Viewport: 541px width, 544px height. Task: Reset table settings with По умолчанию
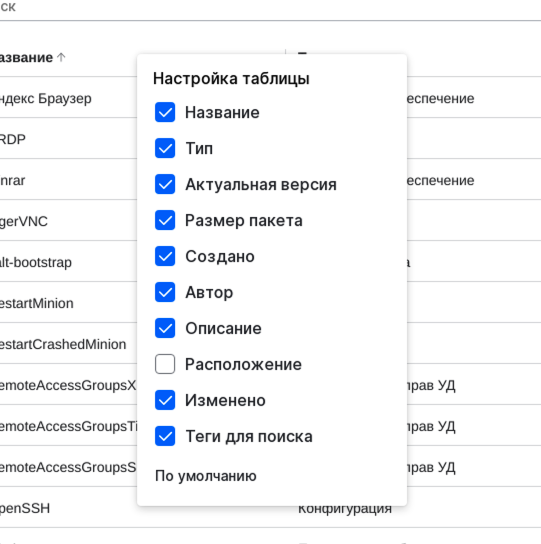point(205,476)
